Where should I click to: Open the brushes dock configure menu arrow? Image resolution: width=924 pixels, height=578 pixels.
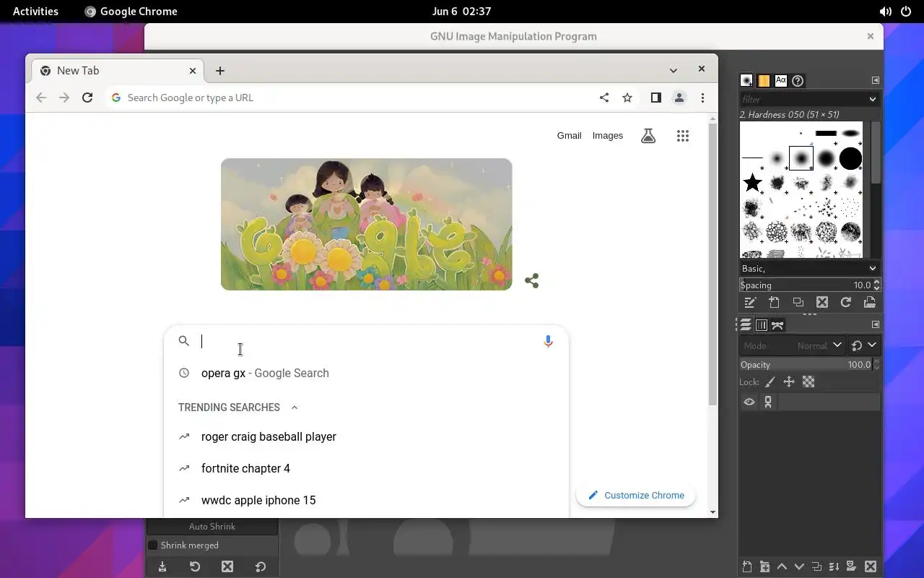coord(875,80)
